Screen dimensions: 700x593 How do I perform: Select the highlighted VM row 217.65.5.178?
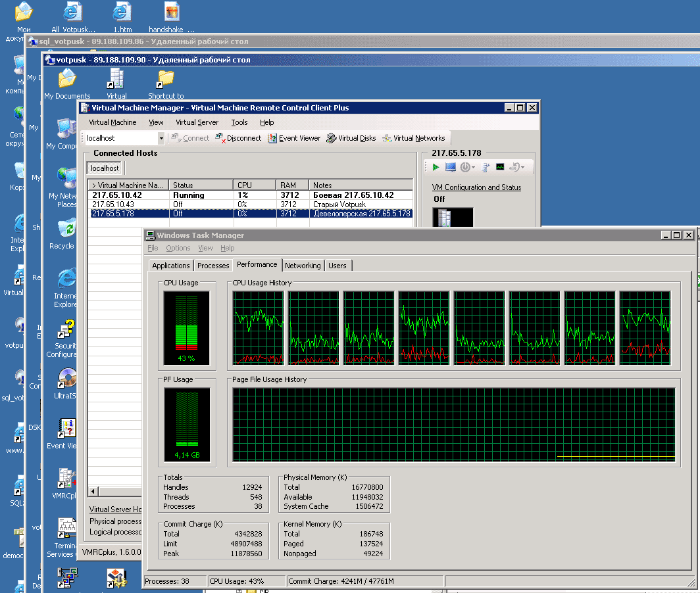251,214
